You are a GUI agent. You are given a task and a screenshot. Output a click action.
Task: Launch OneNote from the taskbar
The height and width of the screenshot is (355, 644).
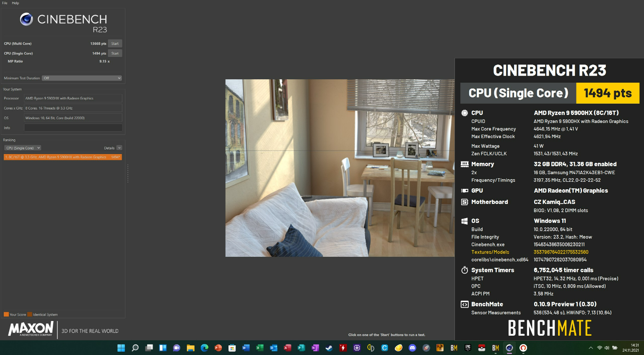[315, 348]
